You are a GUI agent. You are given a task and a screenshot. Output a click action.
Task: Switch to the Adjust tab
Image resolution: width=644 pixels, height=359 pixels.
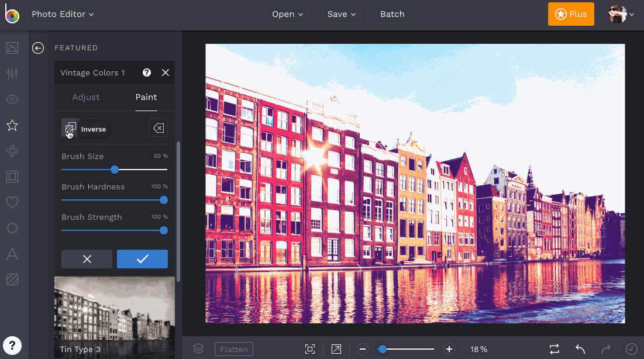[x=86, y=97]
